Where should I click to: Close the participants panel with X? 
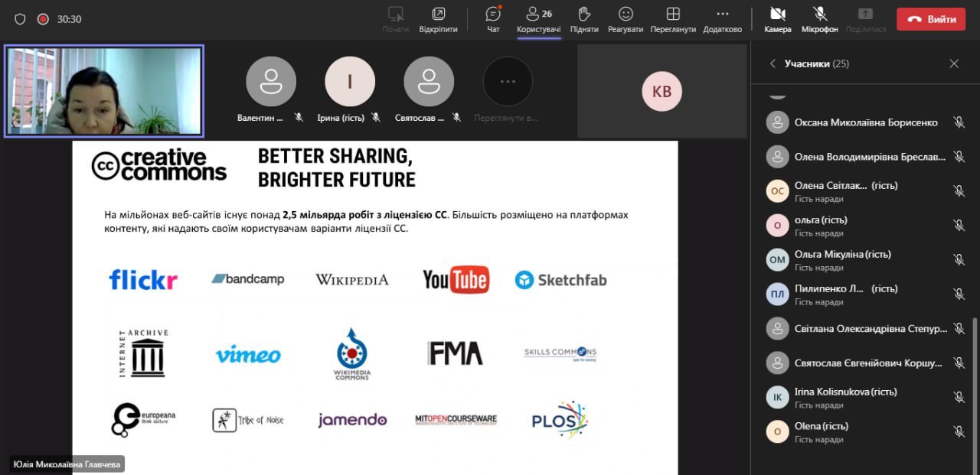point(954,64)
